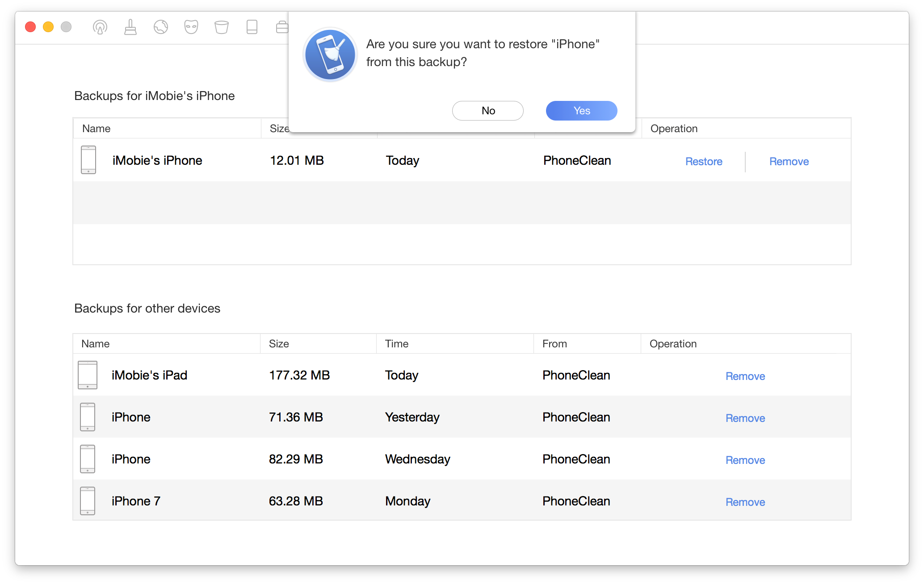Click the yellow minimize window button
924x584 pixels.
(x=48, y=27)
